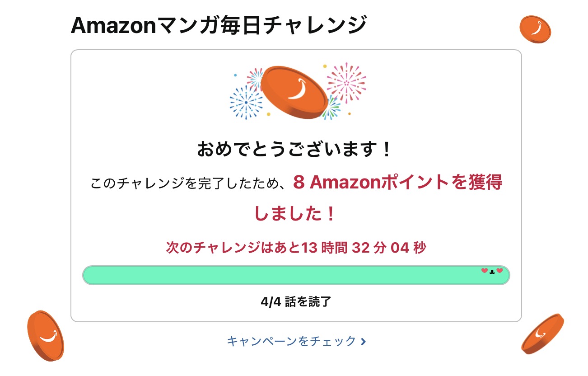Click the Amazonマンガ毎日チャレンジ title

click(x=219, y=26)
